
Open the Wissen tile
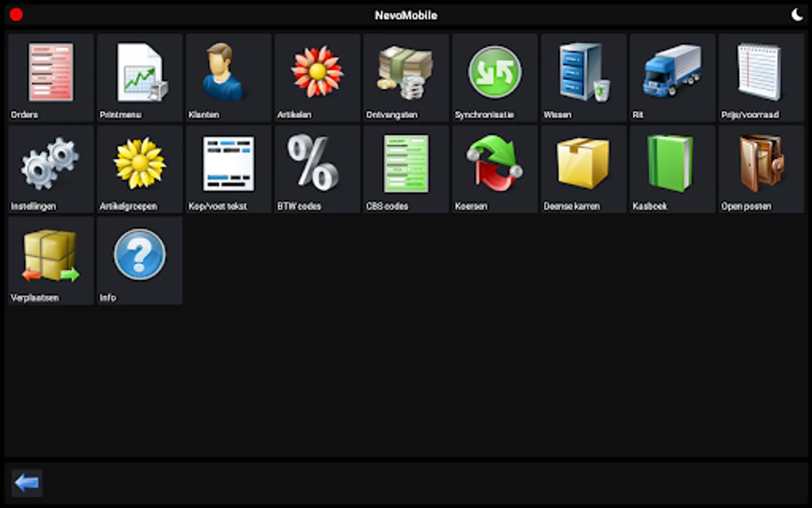584,77
